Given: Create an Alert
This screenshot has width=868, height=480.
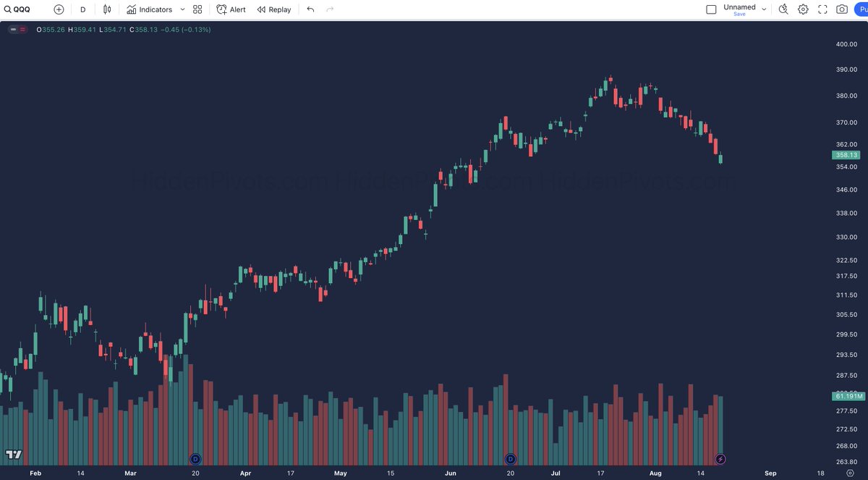Looking at the screenshot, I should pos(231,9).
